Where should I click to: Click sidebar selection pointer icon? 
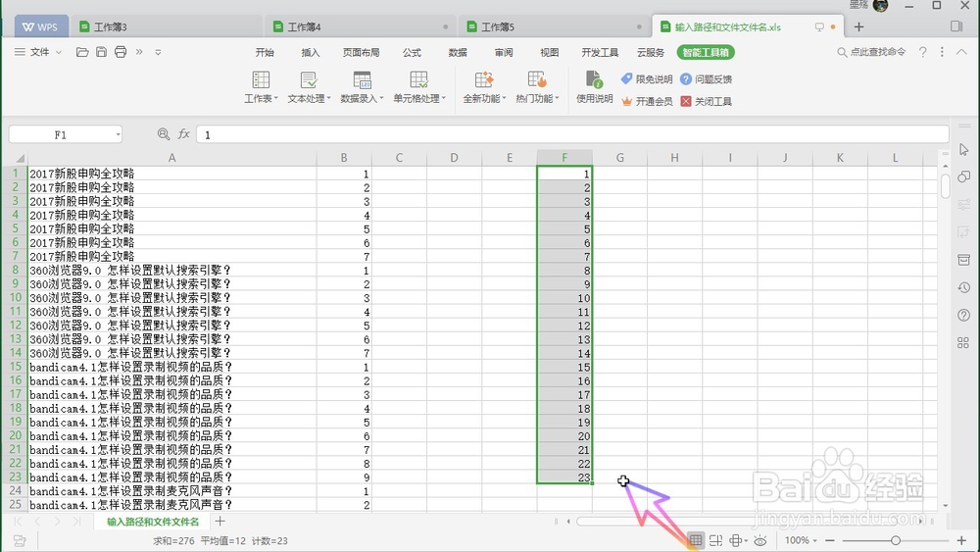(963, 149)
